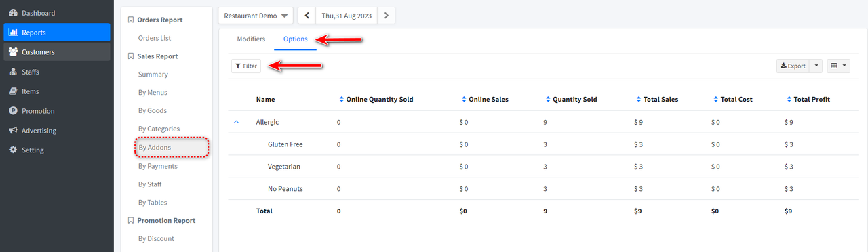Open the Restaurant Demo dropdown
This screenshot has width=868, height=252.
[x=256, y=15]
